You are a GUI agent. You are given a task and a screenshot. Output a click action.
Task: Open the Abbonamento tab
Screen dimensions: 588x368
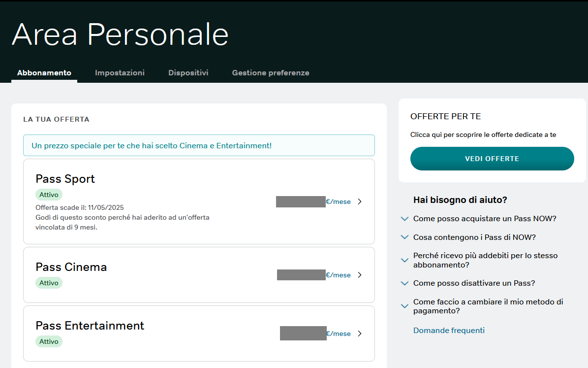44,73
